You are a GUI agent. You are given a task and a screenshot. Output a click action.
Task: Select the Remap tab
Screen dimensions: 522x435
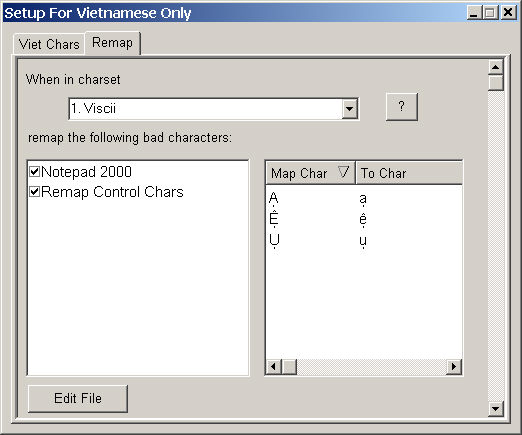[112, 43]
